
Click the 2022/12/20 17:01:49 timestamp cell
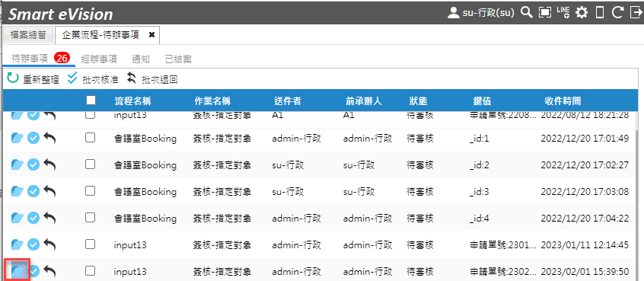(585, 139)
